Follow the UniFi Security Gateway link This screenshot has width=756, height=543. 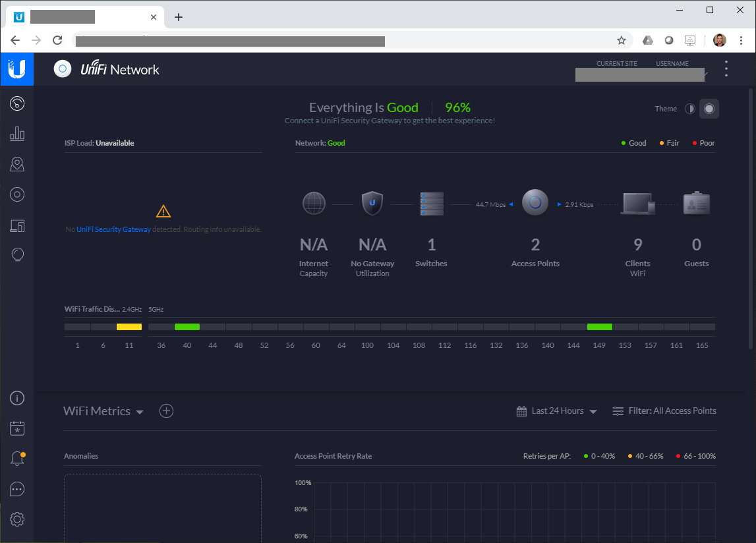pyautogui.click(x=113, y=229)
